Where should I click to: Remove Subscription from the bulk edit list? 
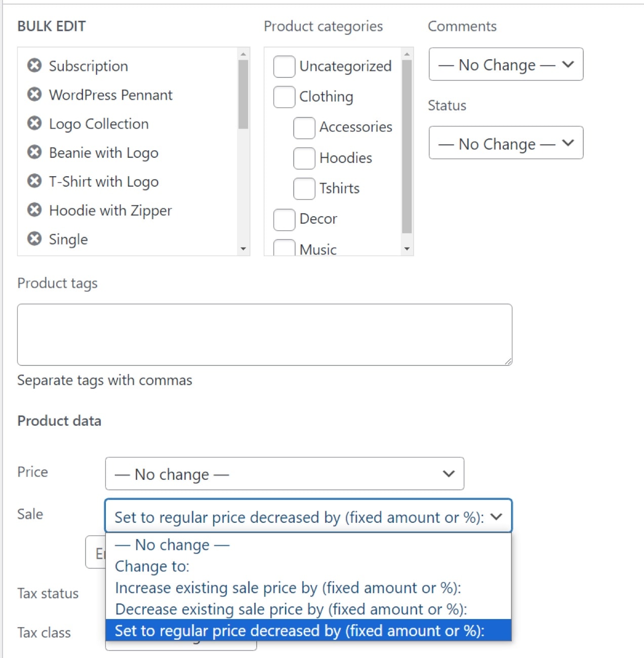pyautogui.click(x=34, y=66)
